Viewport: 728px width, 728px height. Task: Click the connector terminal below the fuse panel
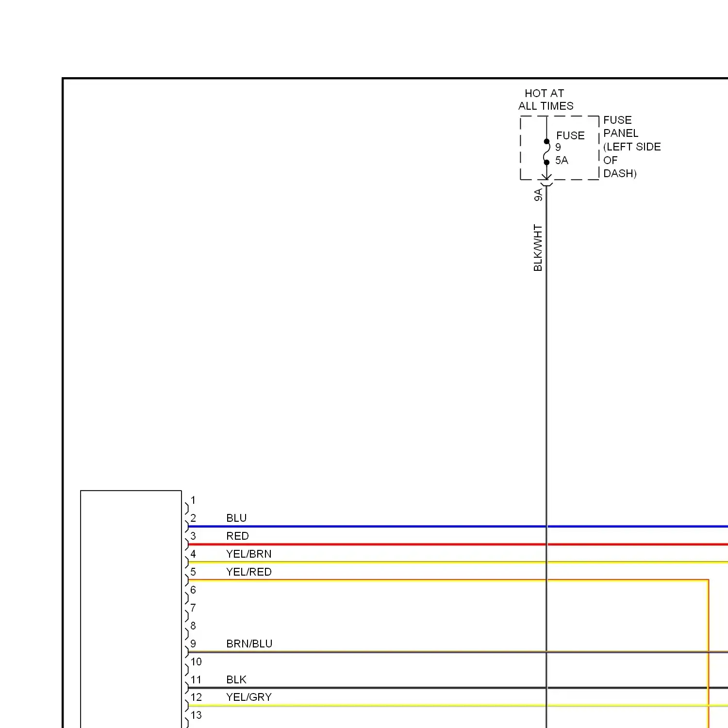546,183
